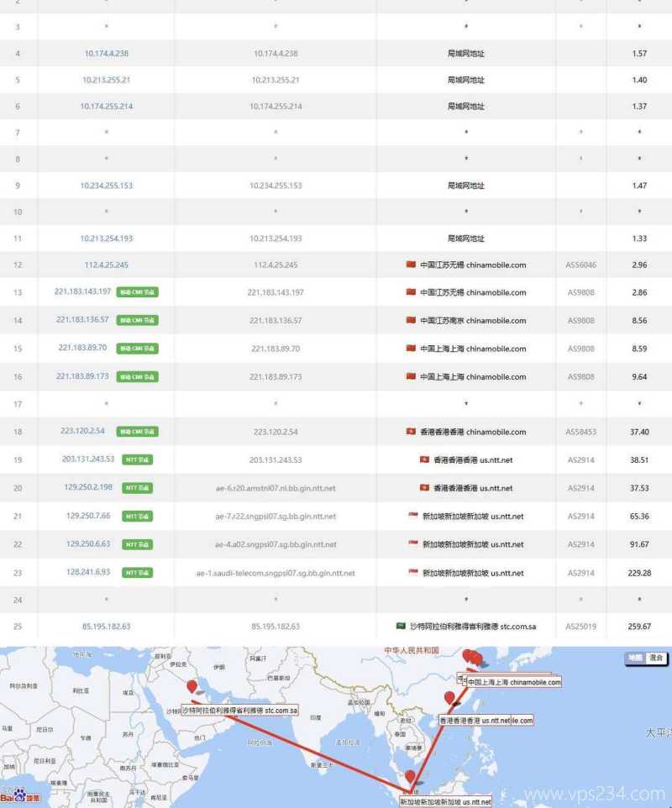Screen dimensions: 672x808
Task: Open IP link 10.174.4.238
Action: pyautogui.click(x=106, y=53)
